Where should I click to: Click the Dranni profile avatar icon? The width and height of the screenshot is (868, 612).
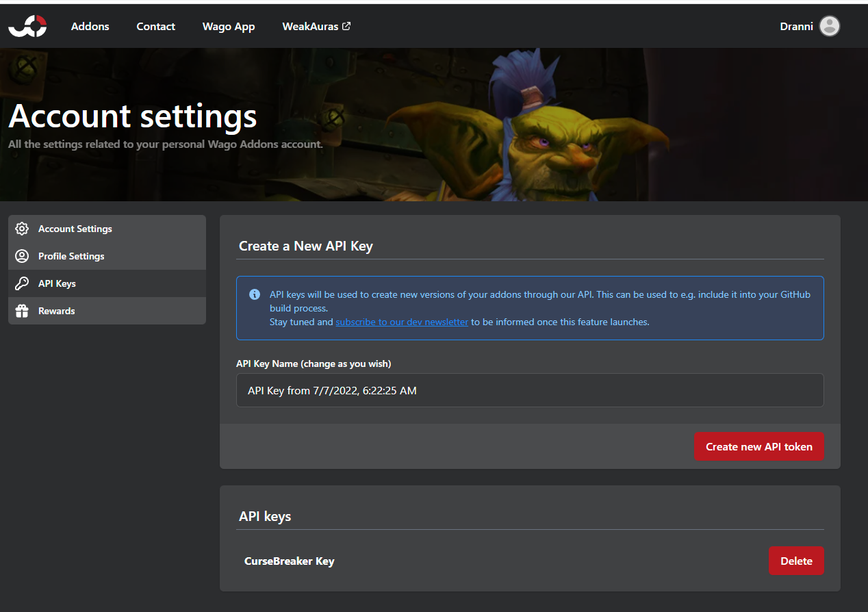point(829,26)
